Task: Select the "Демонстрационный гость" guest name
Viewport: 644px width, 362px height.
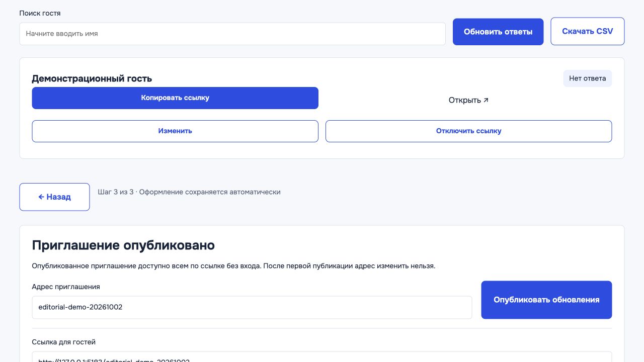Action: click(x=92, y=78)
